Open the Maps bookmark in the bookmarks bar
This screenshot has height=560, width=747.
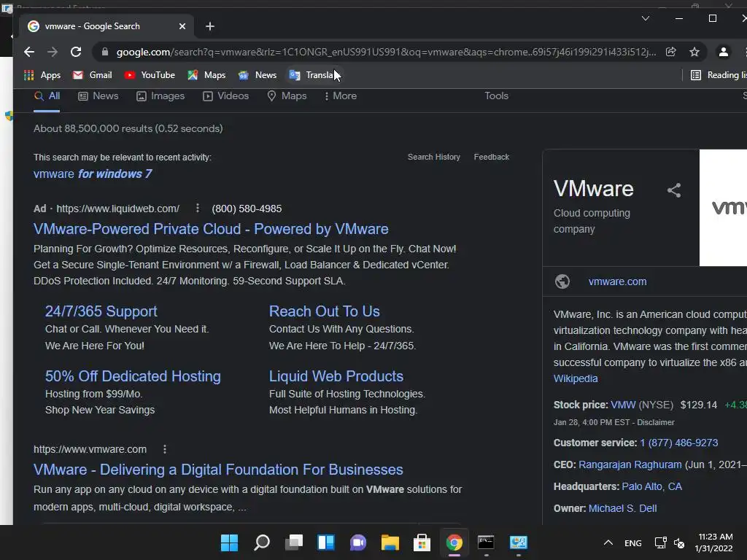coord(206,75)
